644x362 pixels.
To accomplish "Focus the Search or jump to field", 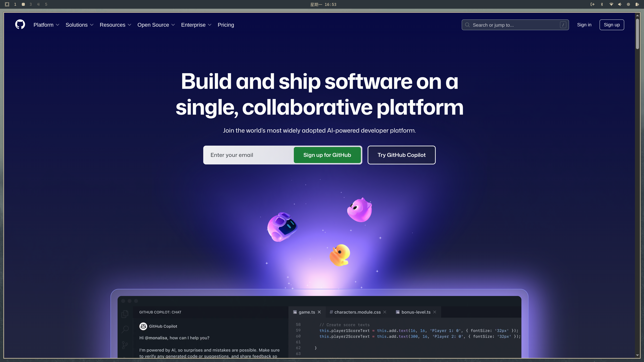I will (x=515, y=25).
